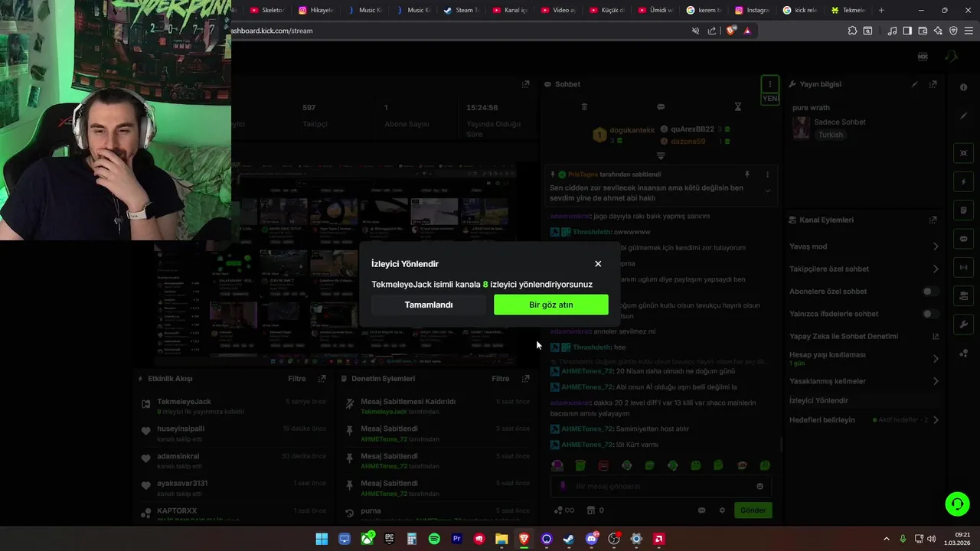Click the ayaksavar3131 follow entry
The height and width of the screenshot is (551, 980).
(x=234, y=488)
